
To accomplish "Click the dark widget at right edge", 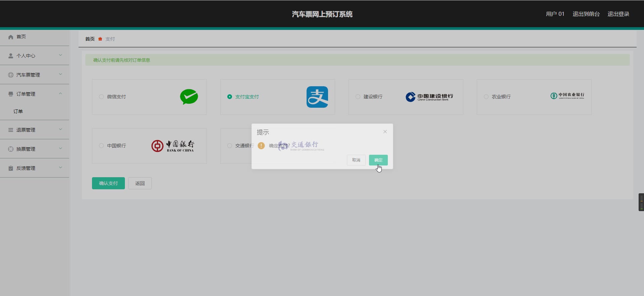I will click(641, 202).
